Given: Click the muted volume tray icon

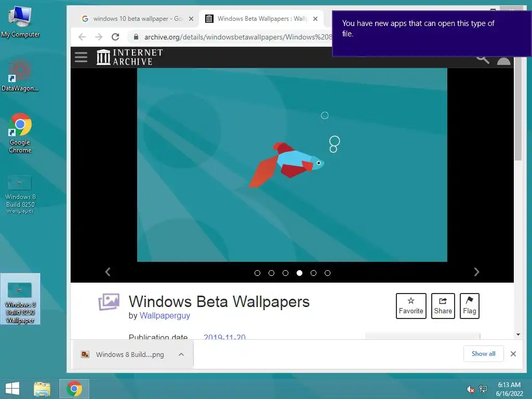Looking at the screenshot, I should [470, 389].
